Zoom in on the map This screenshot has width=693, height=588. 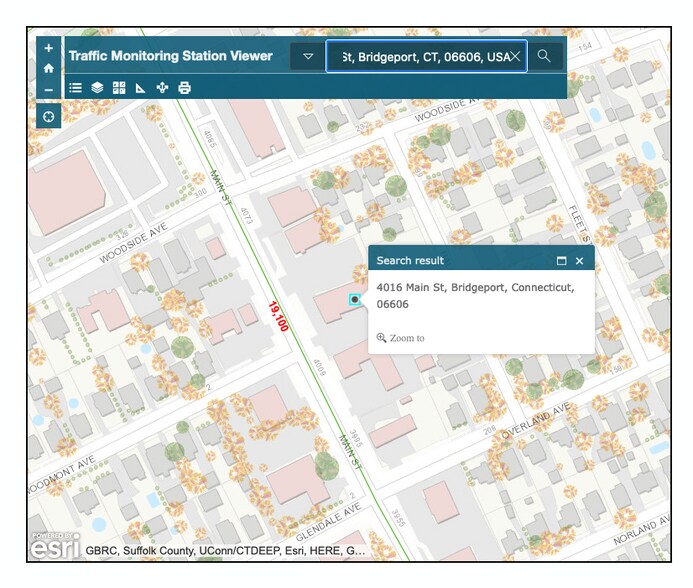49,49
